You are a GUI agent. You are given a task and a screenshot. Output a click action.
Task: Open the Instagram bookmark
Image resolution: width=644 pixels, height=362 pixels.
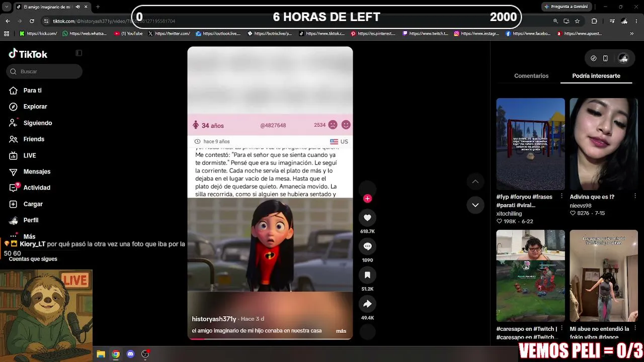(476, 34)
